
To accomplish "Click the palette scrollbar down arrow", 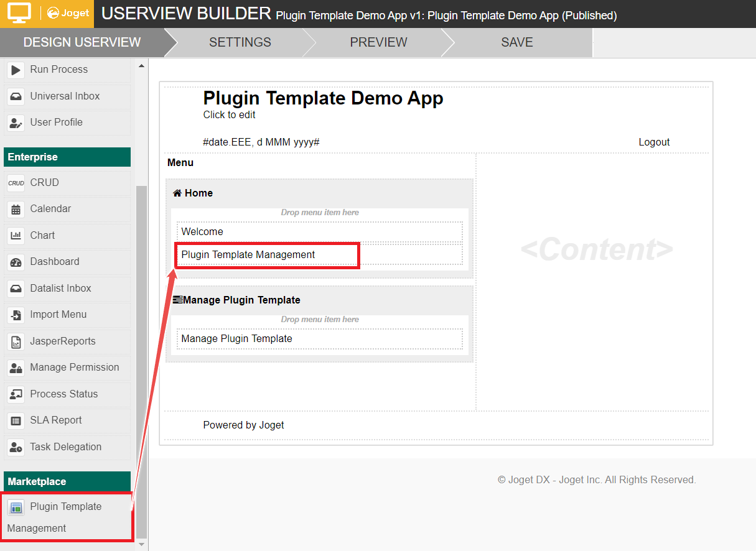I will click(142, 545).
